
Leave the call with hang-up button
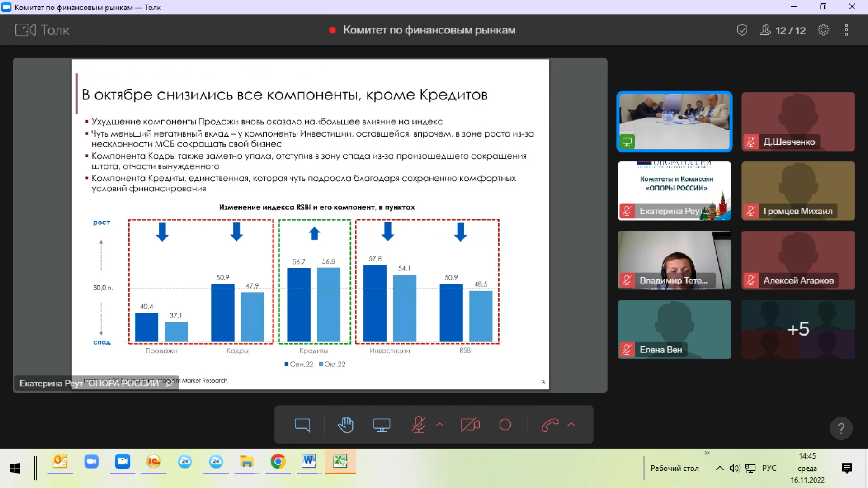click(550, 425)
